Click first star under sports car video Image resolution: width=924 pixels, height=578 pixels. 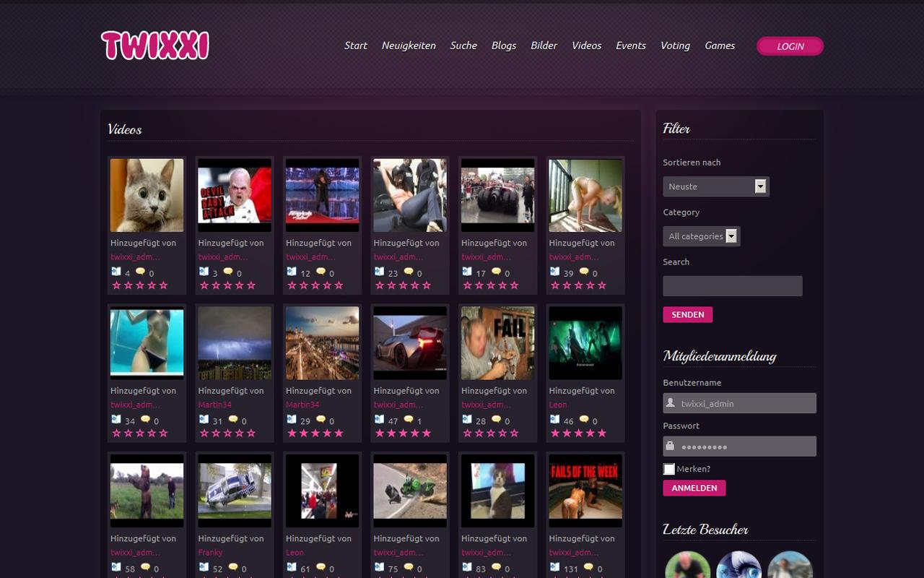(380, 433)
